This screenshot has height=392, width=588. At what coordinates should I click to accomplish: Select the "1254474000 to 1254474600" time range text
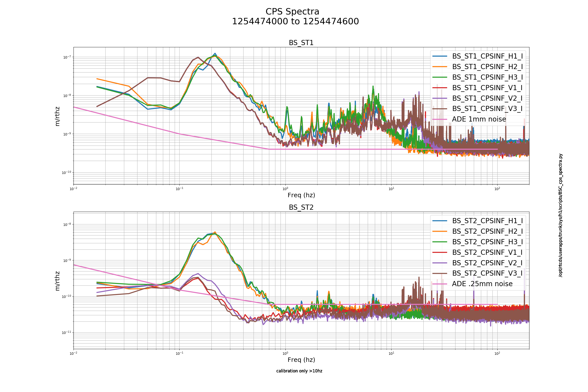(x=295, y=22)
